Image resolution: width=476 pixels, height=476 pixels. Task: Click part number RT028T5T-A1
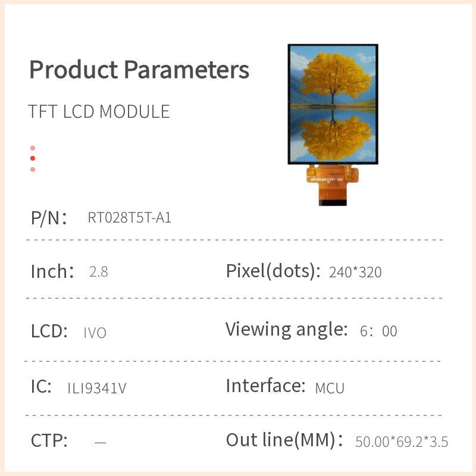130,218
